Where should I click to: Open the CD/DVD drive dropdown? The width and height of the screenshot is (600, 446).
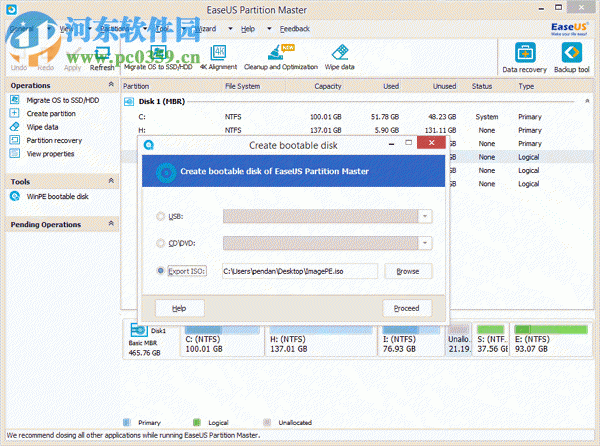tap(425, 243)
